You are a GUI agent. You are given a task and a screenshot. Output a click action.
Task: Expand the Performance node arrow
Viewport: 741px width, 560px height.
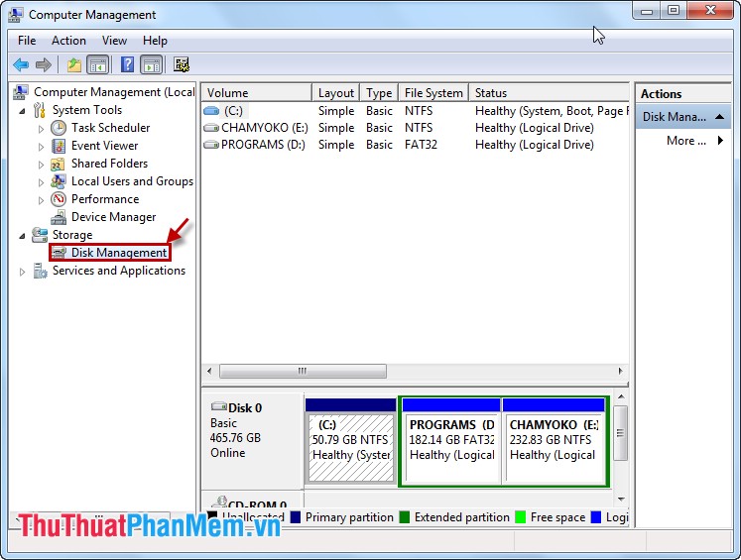[41, 200]
